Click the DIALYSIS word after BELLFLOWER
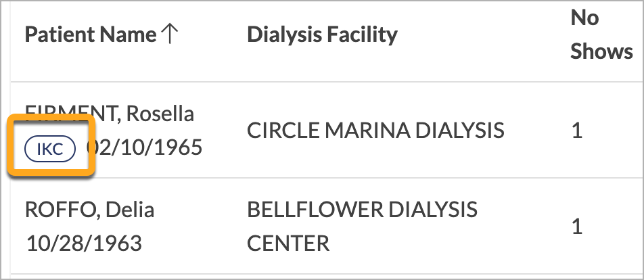The width and height of the screenshot is (644, 280). click(433, 210)
